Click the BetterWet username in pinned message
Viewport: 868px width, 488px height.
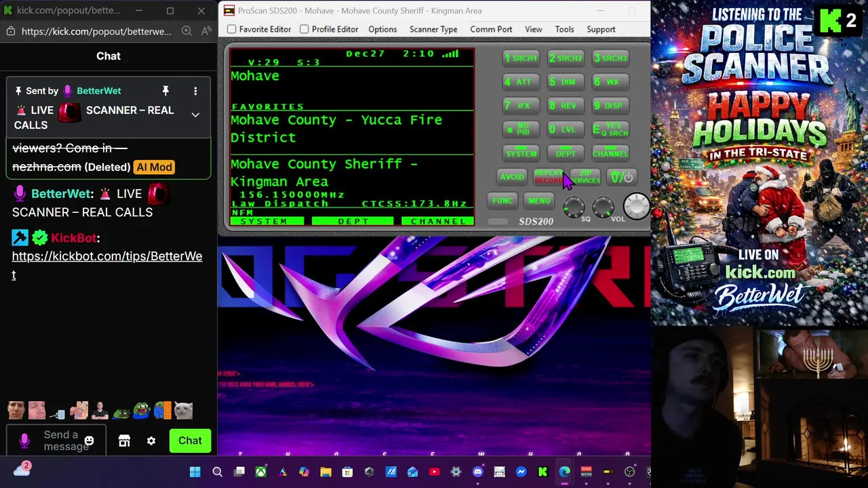[x=99, y=91]
